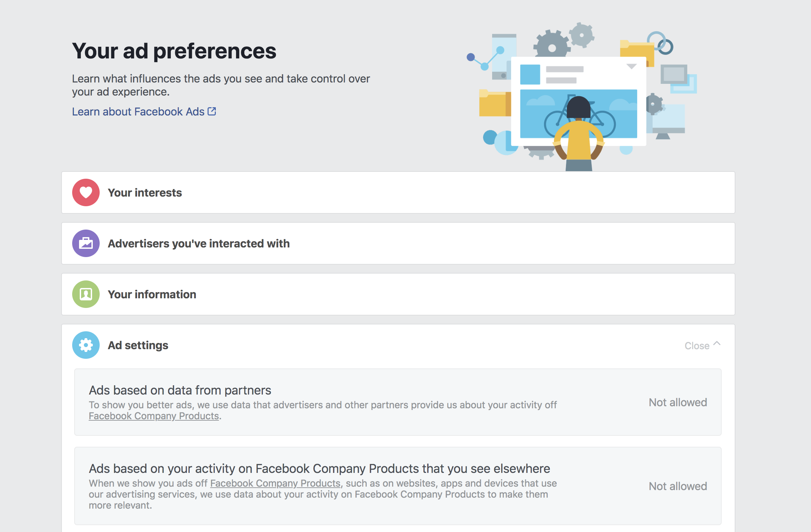The image size is (811, 532).
Task: Click the Ad settings heading
Action: [x=138, y=345]
